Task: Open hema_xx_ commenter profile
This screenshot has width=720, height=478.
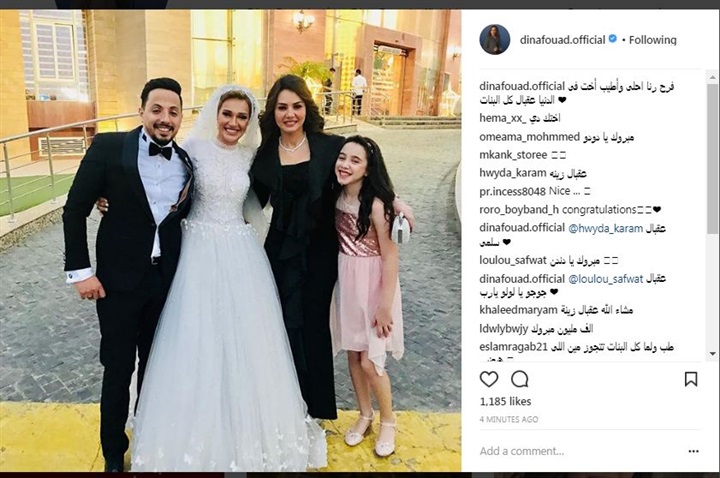Action: click(x=503, y=118)
